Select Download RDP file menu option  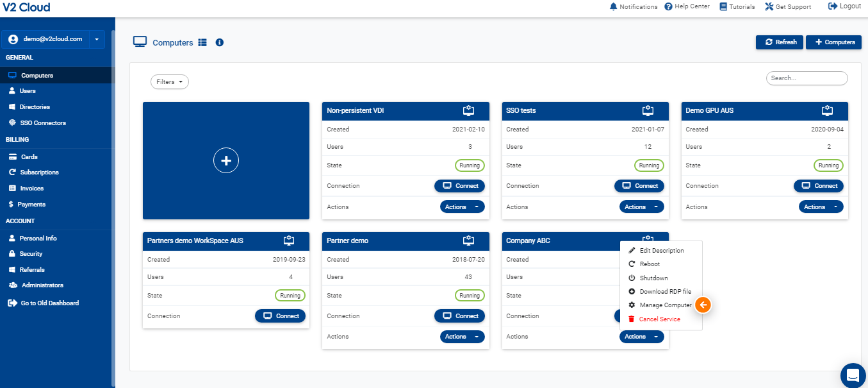665,292
